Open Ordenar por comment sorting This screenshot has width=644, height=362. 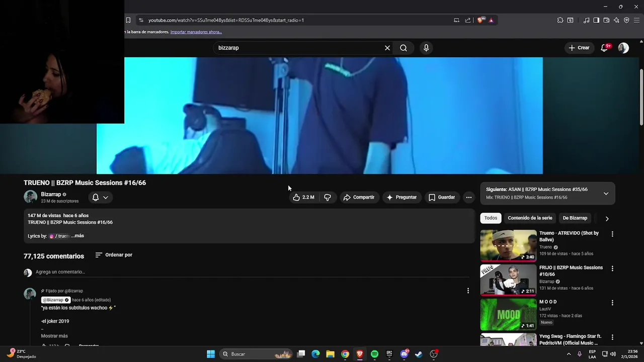114,255
